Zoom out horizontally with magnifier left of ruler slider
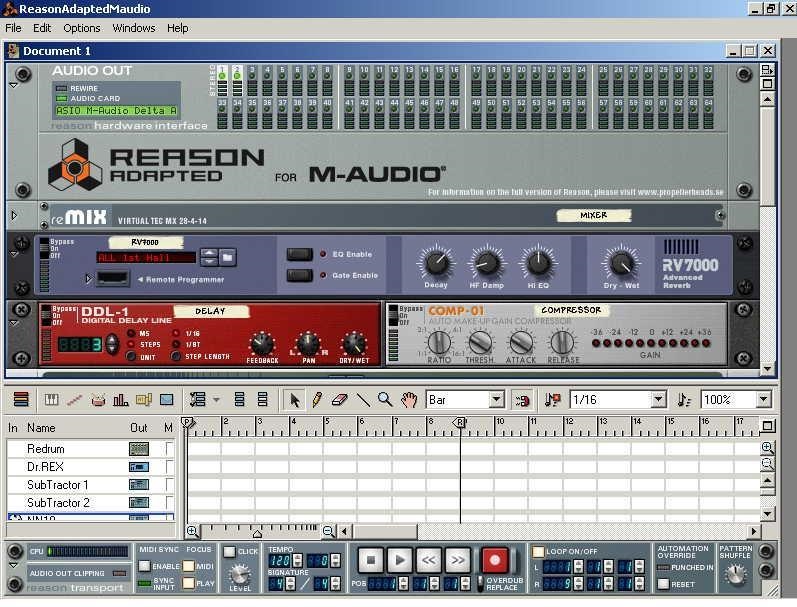Image resolution: width=797 pixels, height=607 pixels. tap(192, 531)
